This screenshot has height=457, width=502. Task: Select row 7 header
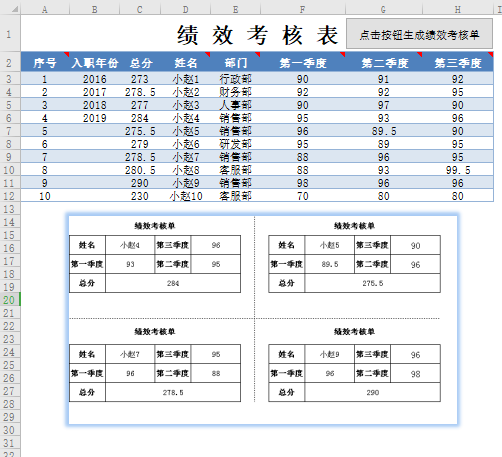tap(9, 131)
